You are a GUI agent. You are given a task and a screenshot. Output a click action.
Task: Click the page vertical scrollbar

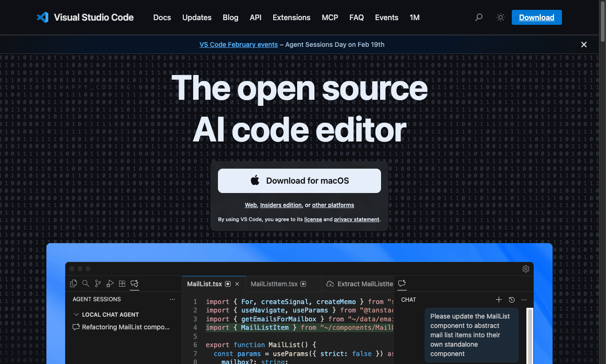point(602,21)
